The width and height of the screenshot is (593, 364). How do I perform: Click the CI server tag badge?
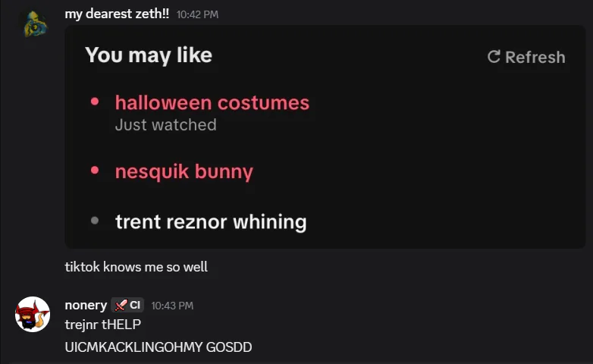[x=127, y=305]
